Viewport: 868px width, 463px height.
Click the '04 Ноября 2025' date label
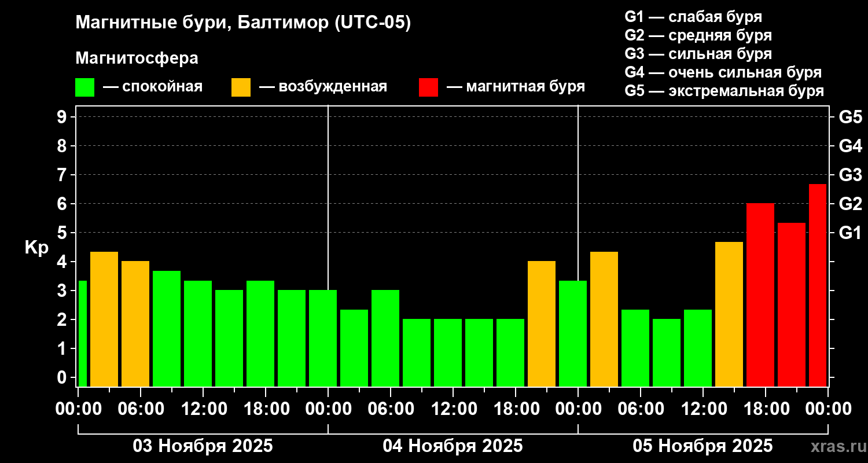click(x=453, y=446)
